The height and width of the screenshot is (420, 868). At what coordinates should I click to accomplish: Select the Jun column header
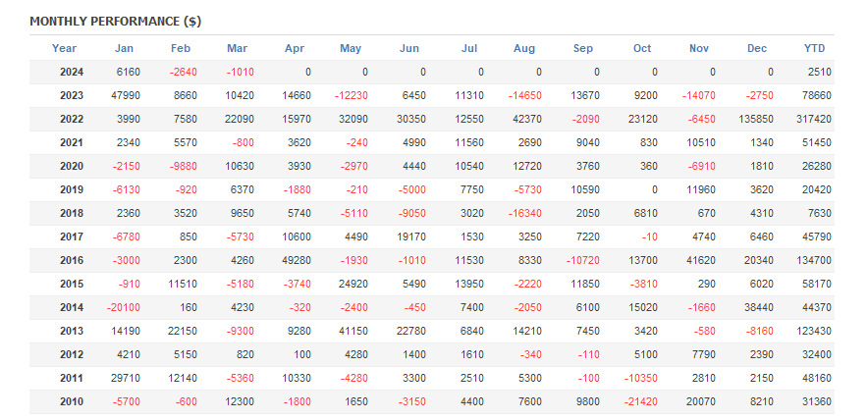(x=409, y=48)
